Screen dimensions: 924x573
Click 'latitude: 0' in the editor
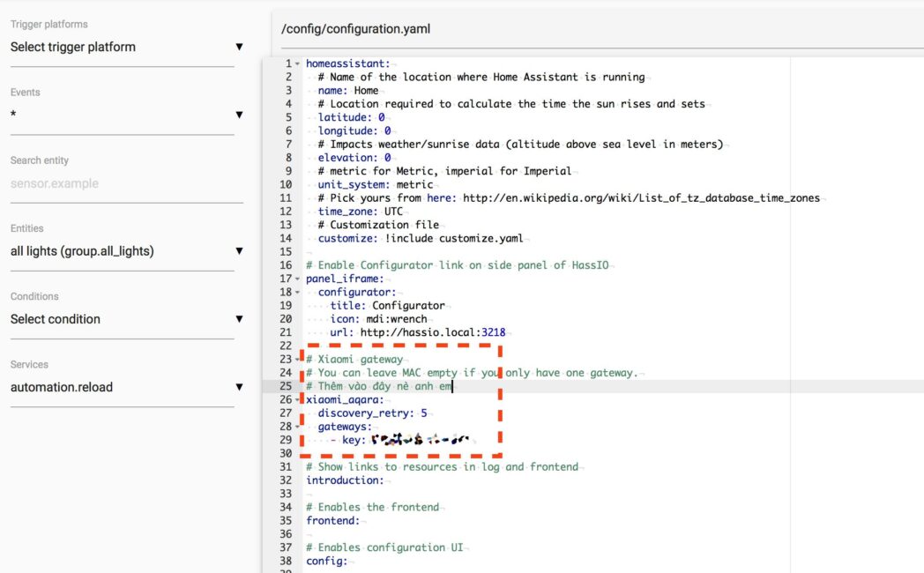coord(351,117)
